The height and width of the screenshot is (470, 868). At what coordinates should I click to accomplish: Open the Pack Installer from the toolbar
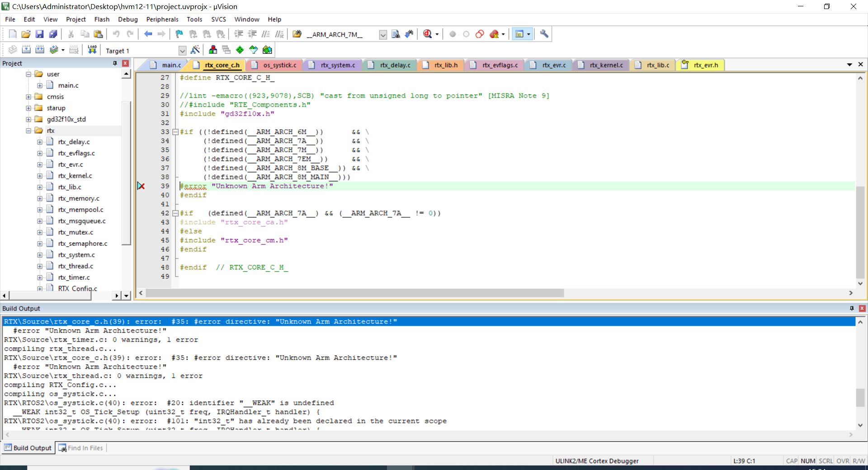[267, 50]
